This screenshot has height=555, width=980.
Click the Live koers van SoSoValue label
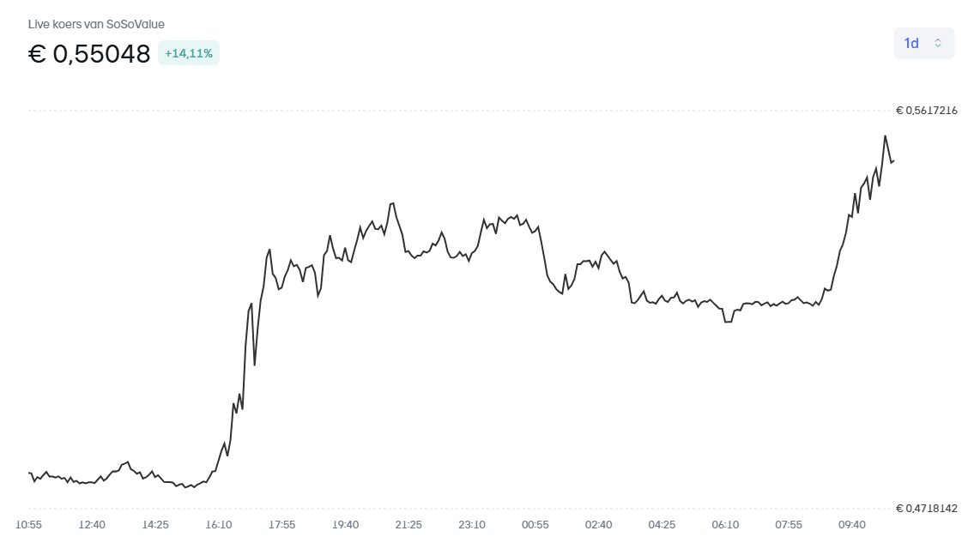(96, 24)
